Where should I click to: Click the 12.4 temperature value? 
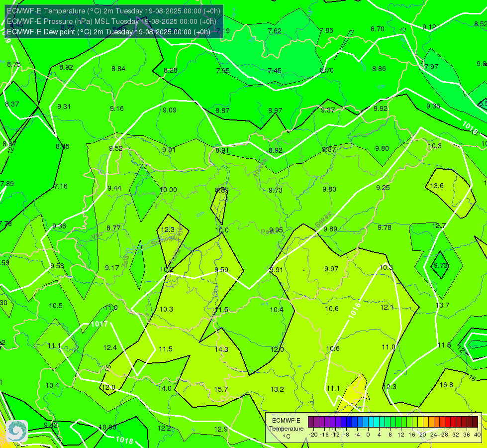coord(110,347)
